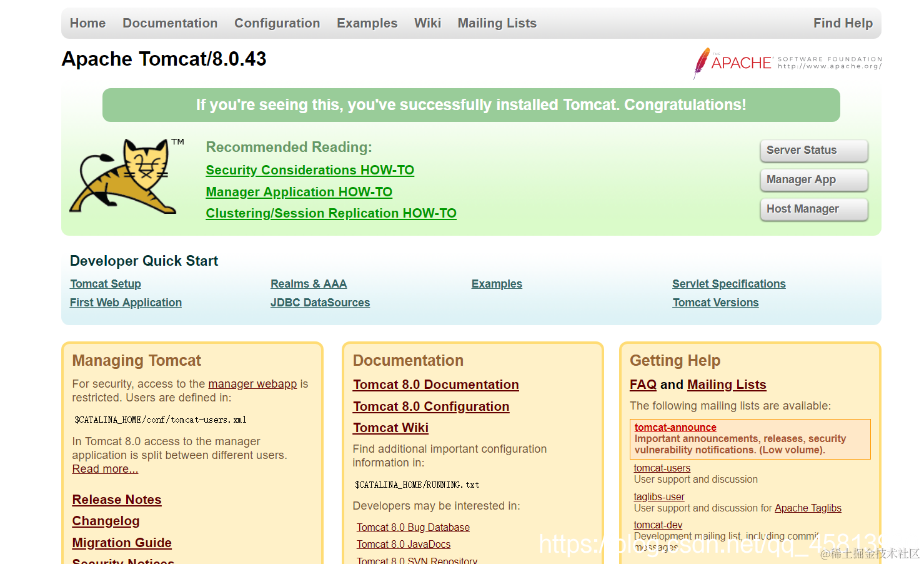Click the $CATALINA_HOME/conf/tomcat-users.xml path text
924x564 pixels.
click(x=161, y=420)
